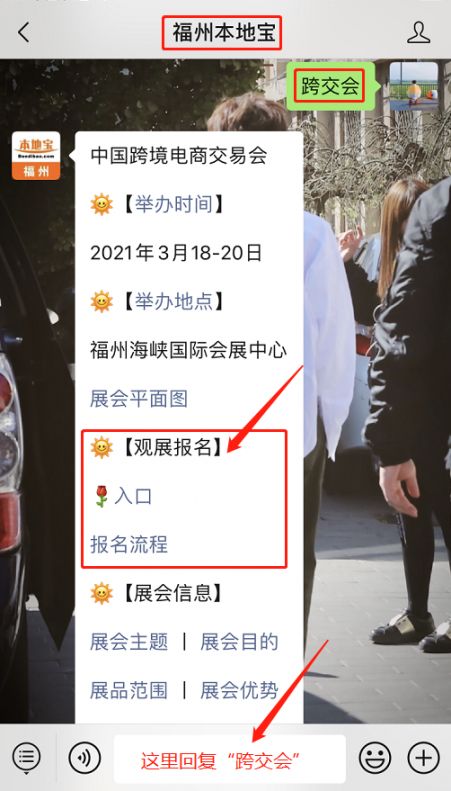Open the 举办地点 link
Image resolution: width=451 pixels, height=791 pixels.
[x=174, y=302]
